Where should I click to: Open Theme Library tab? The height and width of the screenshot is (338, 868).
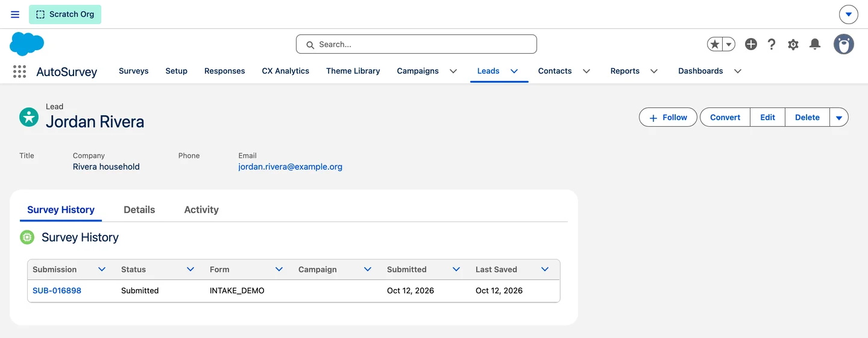tap(353, 71)
